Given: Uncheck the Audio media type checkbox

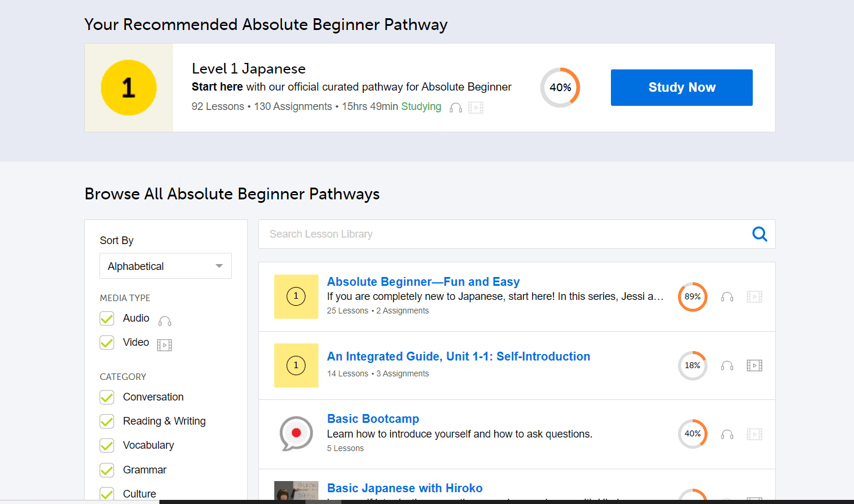Looking at the screenshot, I should pyautogui.click(x=107, y=318).
